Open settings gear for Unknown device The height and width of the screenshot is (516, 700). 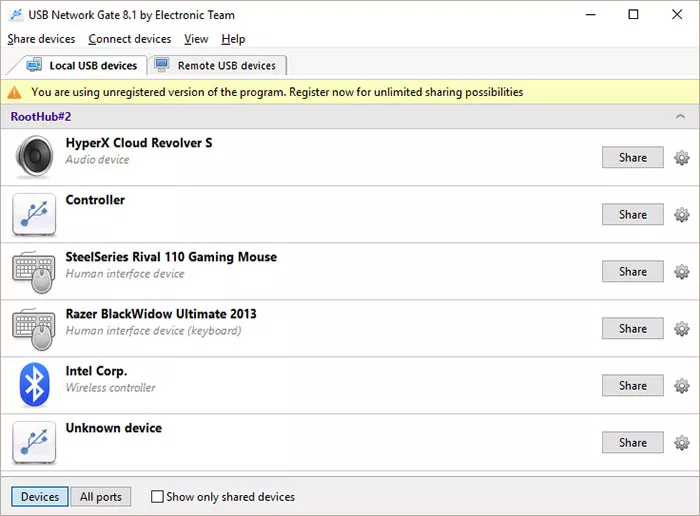point(681,443)
